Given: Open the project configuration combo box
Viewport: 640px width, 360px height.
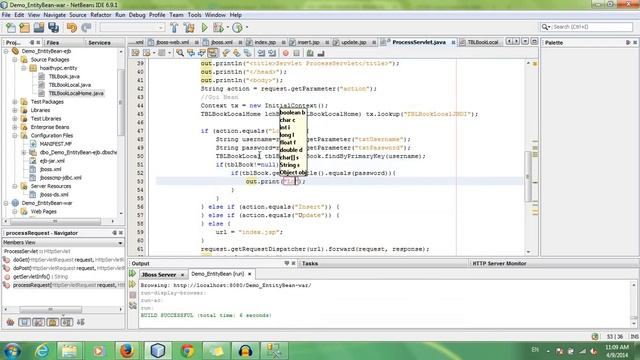Looking at the screenshot, I should click(132, 27).
